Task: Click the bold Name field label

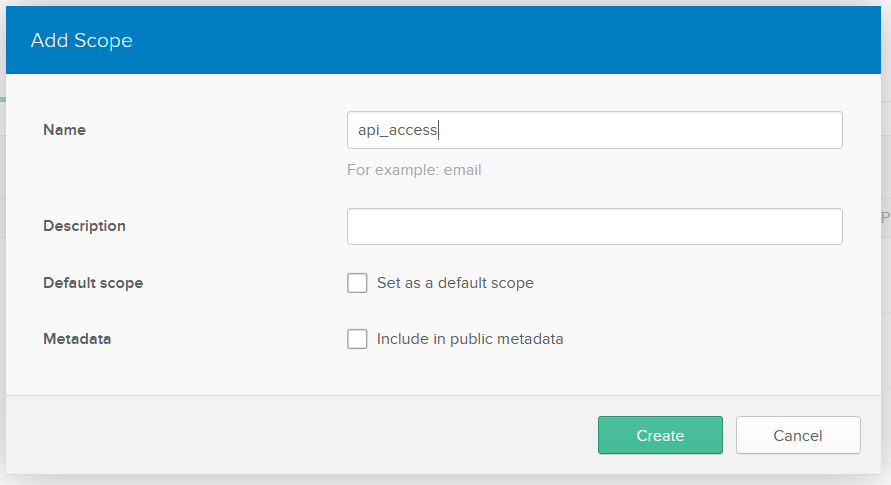Action: pos(64,130)
